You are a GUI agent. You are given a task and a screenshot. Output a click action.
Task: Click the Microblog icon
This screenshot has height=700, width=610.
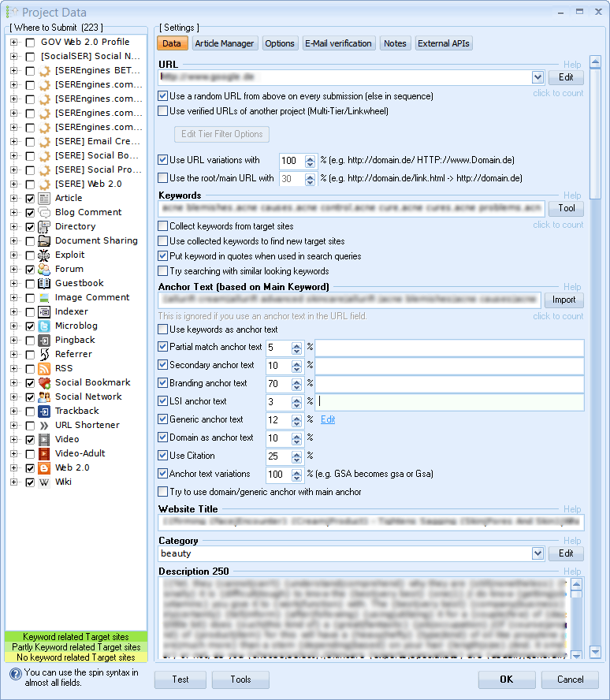coord(44,326)
